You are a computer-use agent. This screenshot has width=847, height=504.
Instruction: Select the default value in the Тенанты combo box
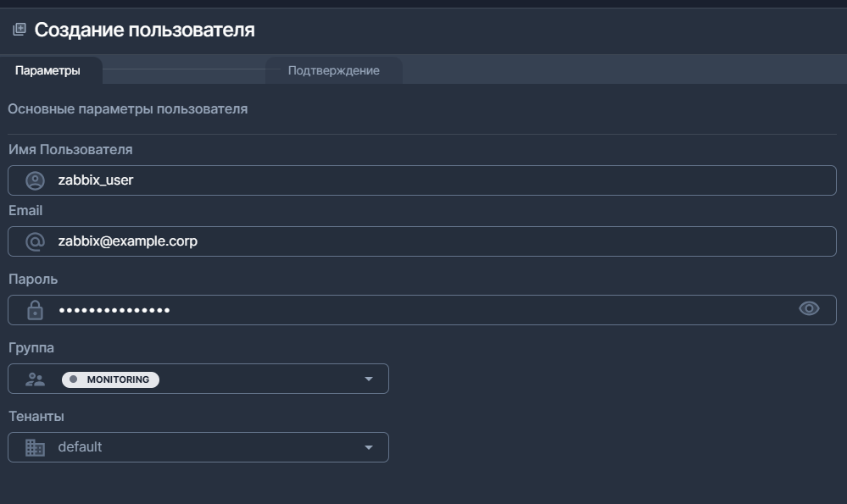(80, 446)
